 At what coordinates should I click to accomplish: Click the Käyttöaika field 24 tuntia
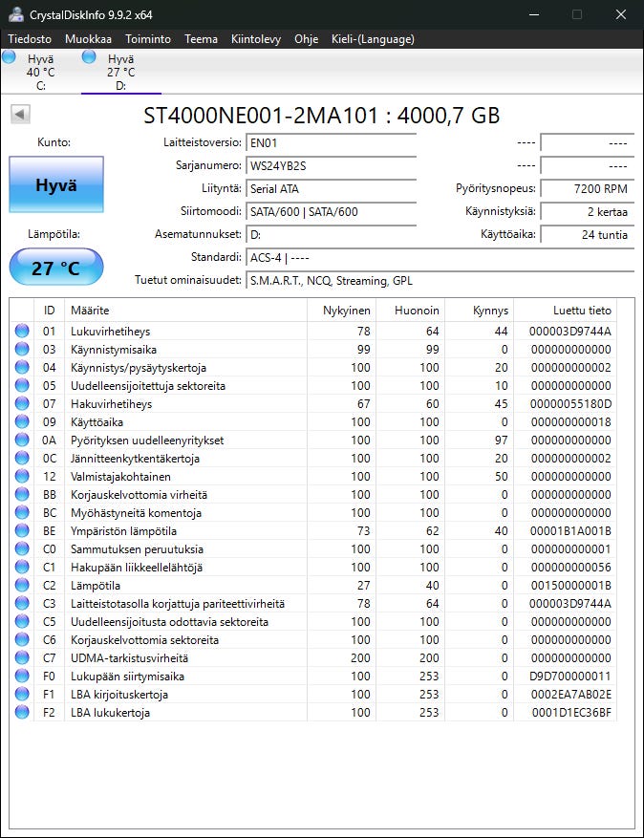[588, 235]
